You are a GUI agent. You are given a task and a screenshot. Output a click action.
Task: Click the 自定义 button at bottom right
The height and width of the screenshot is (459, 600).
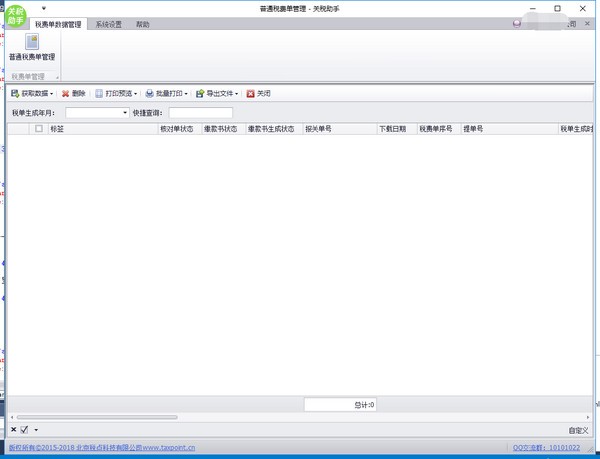tap(578, 430)
